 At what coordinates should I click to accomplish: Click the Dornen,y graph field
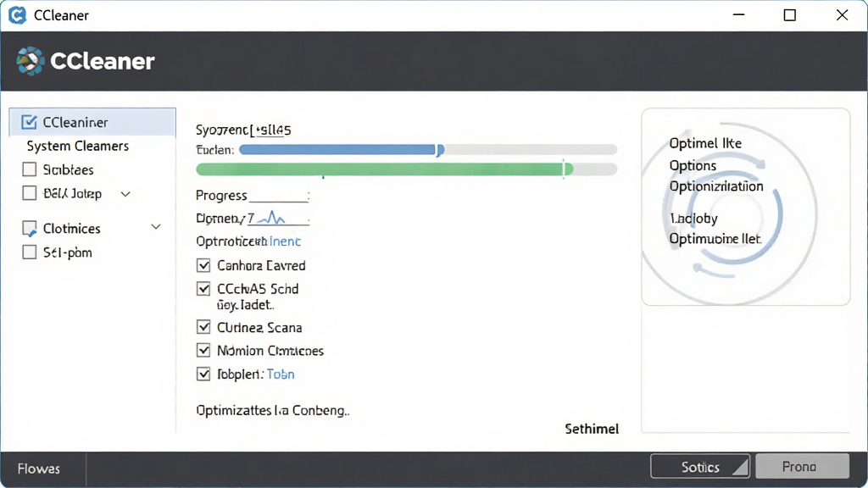278,219
